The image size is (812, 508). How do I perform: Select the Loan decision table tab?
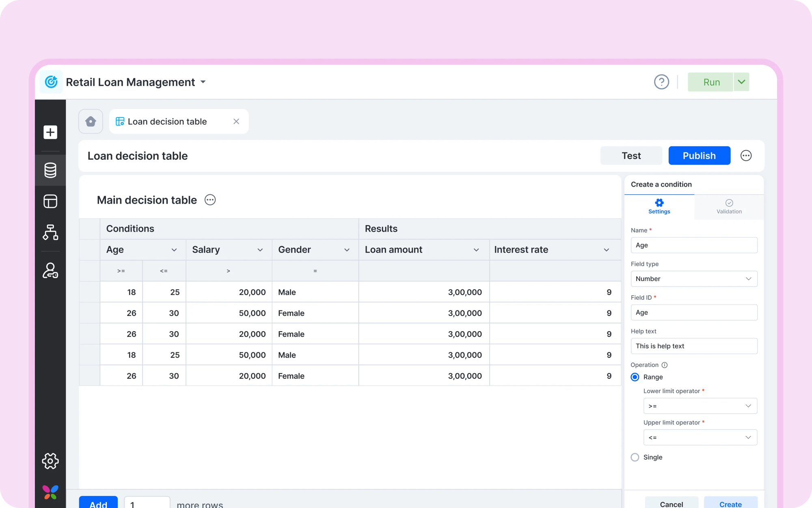pyautogui.click(x=179, y=122)
